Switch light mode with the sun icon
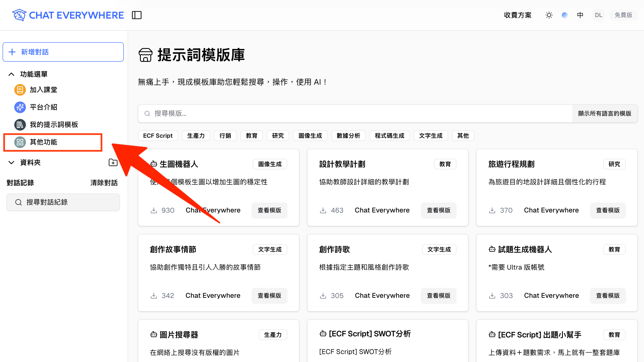The width and height of the screenshot is (644, 362). point(549,15)
